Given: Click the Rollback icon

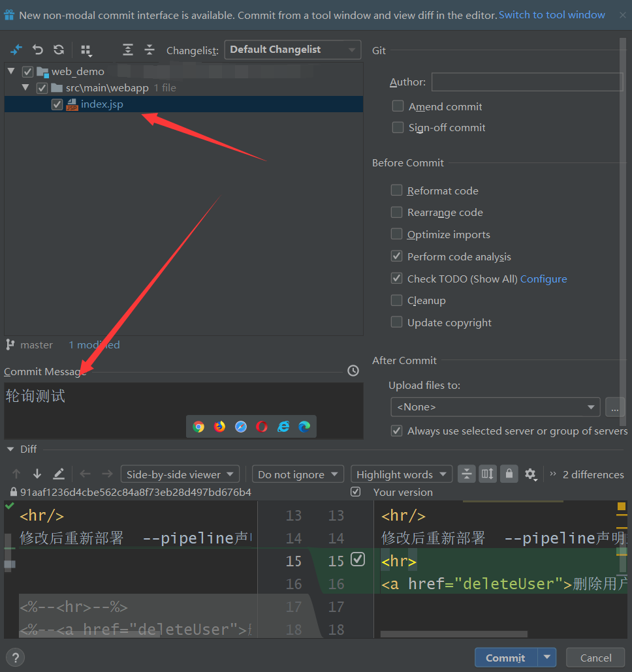Looking at the screenshot, I should [38, 50].
